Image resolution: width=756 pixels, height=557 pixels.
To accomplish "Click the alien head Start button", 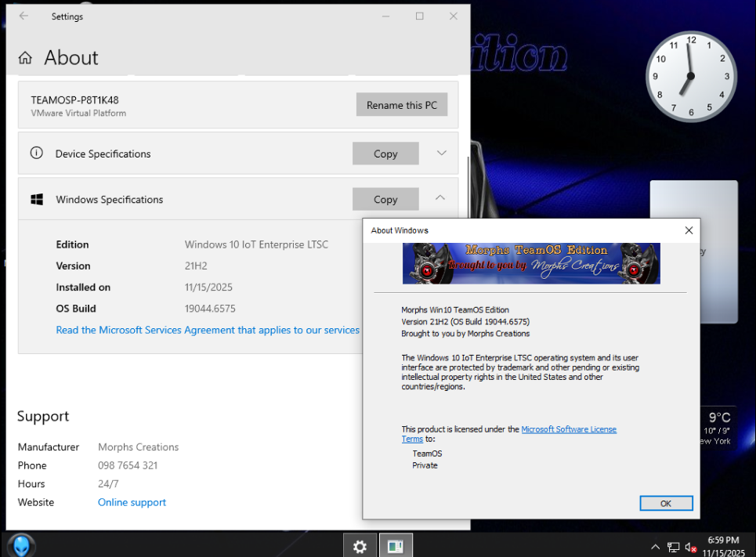I will [x=21, y=545].
